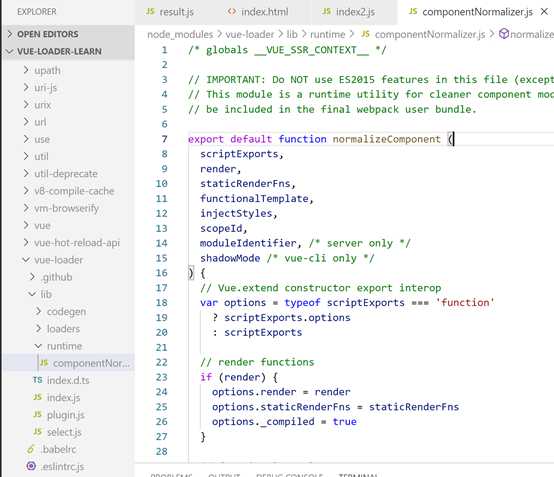Click line number 7 in gutter

(164, 139)
